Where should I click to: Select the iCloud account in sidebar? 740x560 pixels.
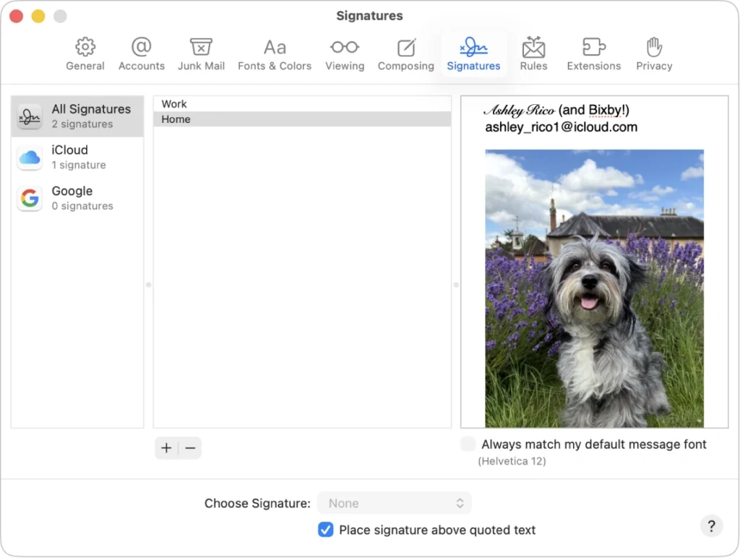(x=77, y=157)
